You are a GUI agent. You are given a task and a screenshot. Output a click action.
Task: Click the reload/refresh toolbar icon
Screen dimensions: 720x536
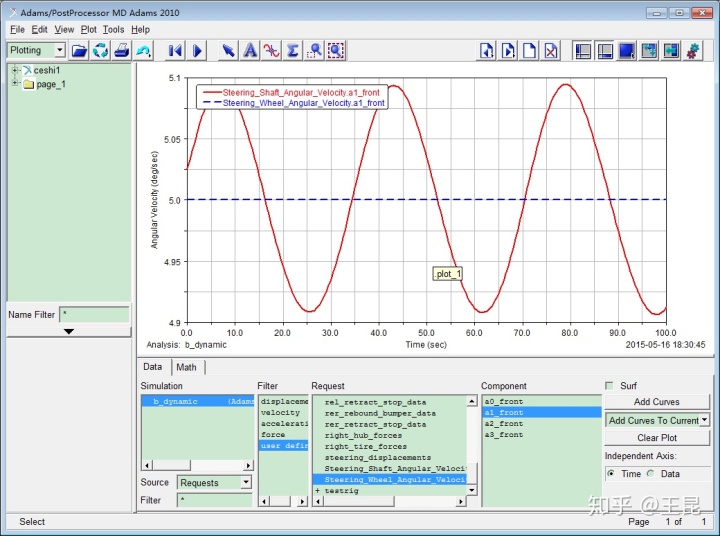click(x=100, y=50)
